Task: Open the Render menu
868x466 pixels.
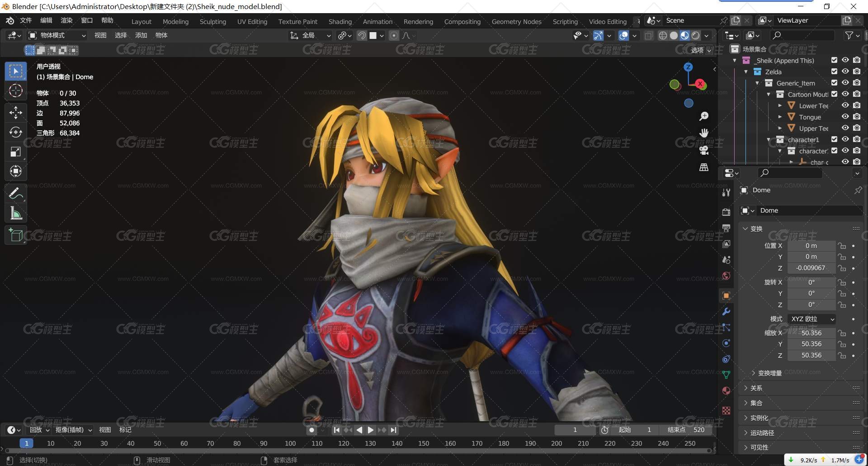Action: (x=66, y=20)
